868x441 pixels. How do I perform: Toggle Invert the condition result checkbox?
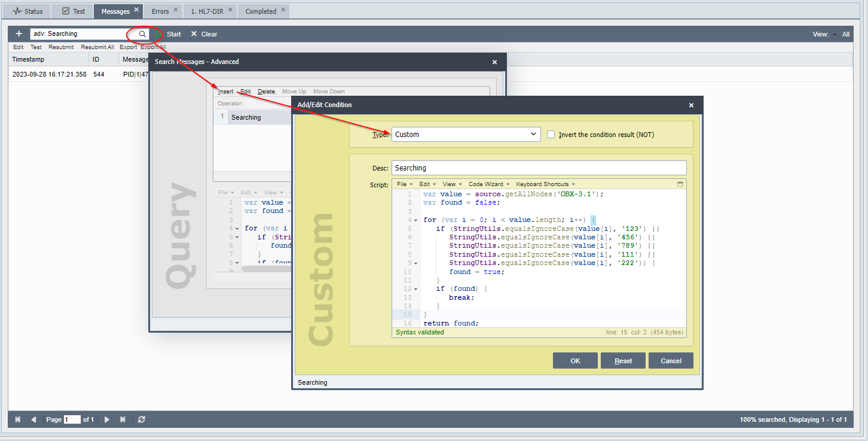coord(551,135)
